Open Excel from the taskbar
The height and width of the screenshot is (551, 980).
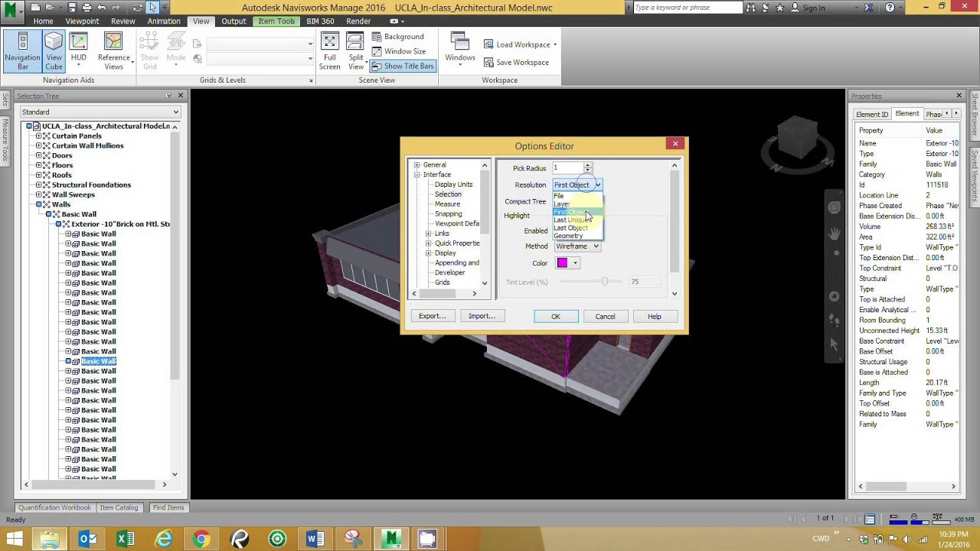click(126, 539)
